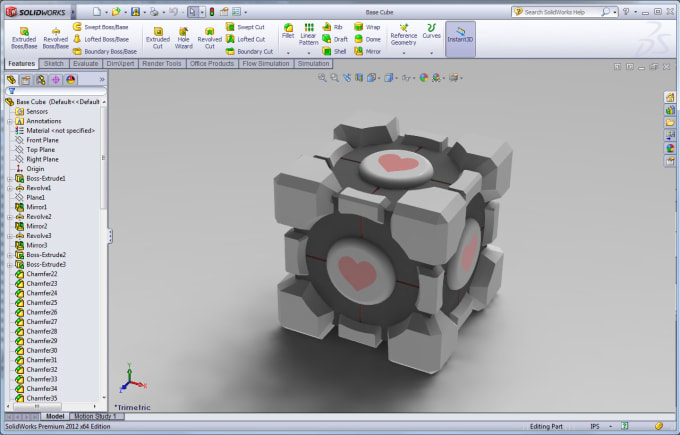Open the Reference Geometry dropdown arrow
The height and width of the screenshot is (435, 680).
coord(404,53)
